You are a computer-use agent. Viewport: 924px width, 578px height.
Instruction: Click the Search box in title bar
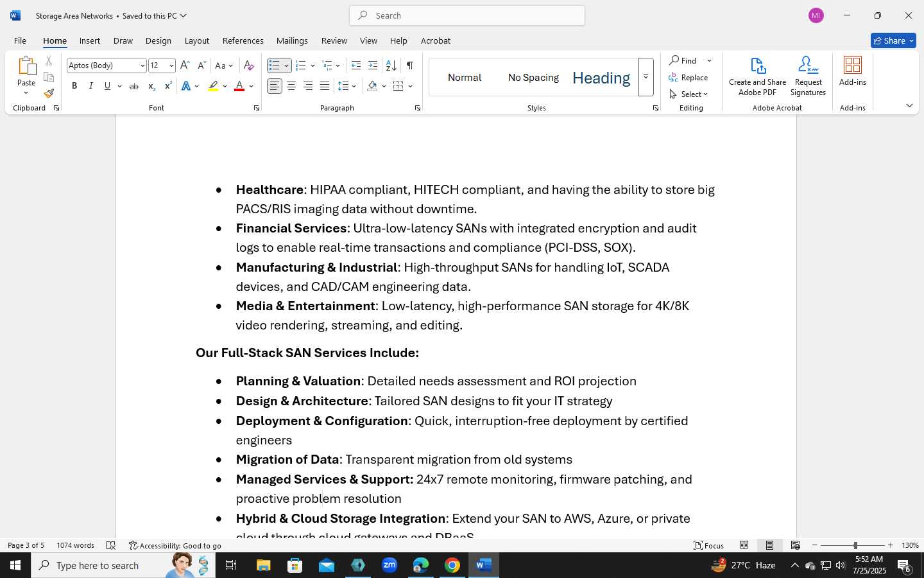[467, 15]
